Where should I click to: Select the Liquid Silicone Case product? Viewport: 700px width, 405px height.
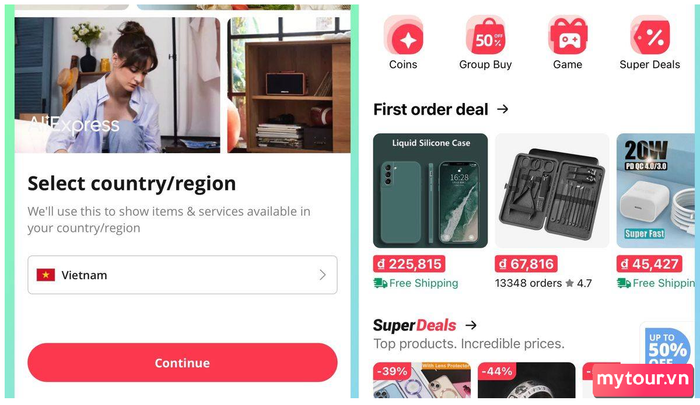[x=430, y=190]
